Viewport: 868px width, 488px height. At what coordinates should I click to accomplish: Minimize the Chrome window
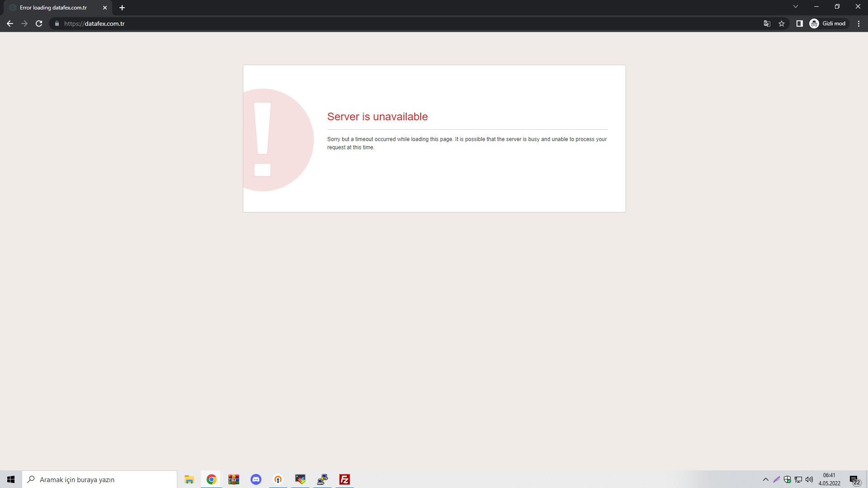(816, 6)
